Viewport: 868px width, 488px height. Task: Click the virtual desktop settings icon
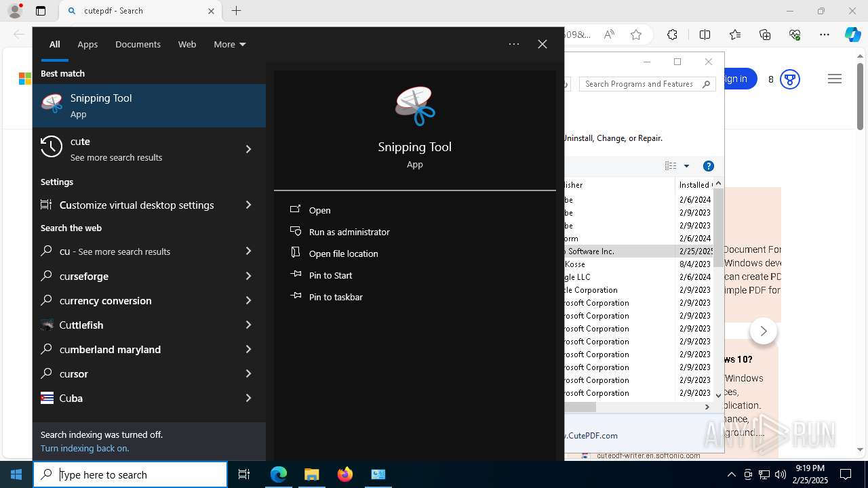(46, 204)
